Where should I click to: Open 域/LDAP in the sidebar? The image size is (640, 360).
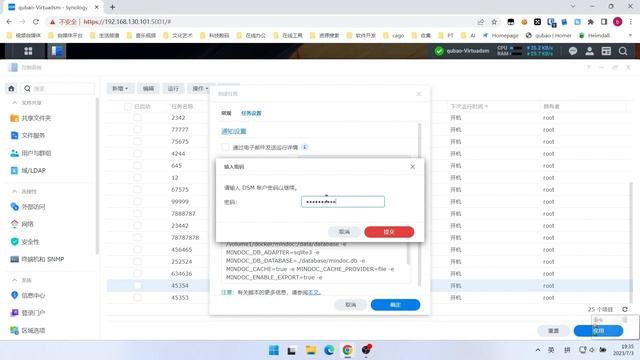click(28, 170)
